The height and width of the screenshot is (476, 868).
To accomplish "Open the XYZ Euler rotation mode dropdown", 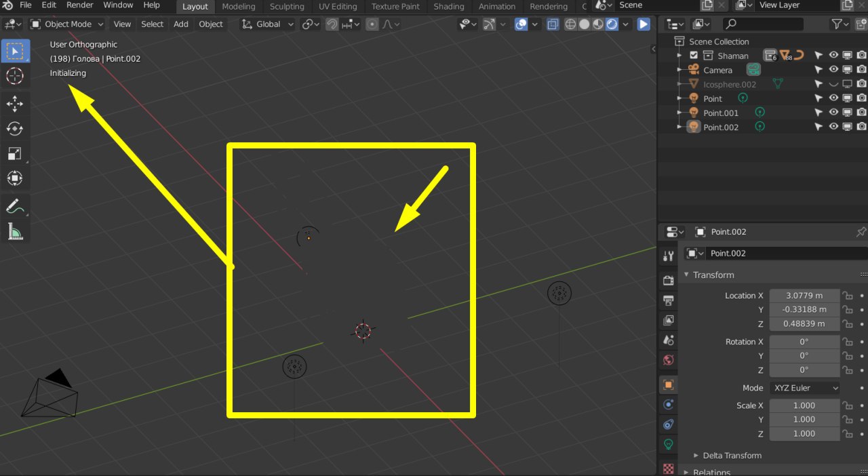I will tap(804, 389).
